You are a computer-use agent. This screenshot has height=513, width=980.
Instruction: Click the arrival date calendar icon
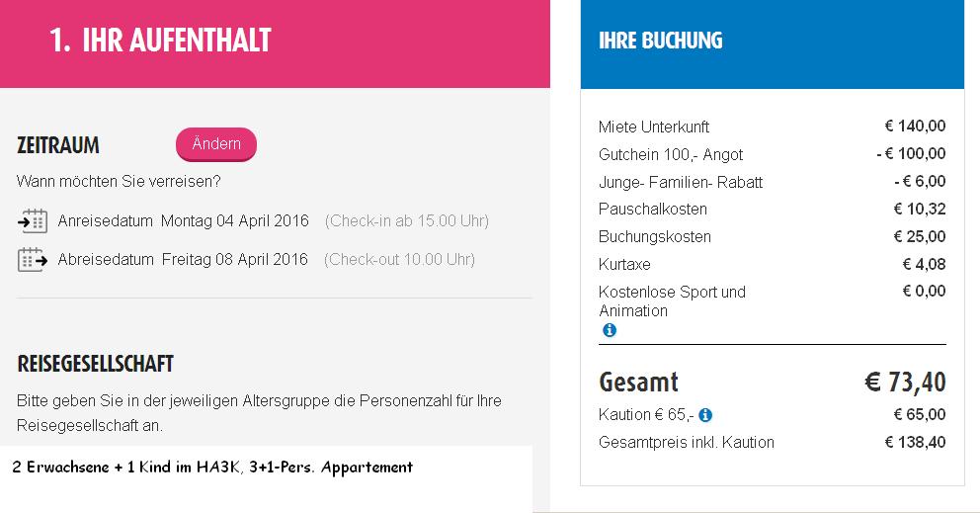coord(33,220)
